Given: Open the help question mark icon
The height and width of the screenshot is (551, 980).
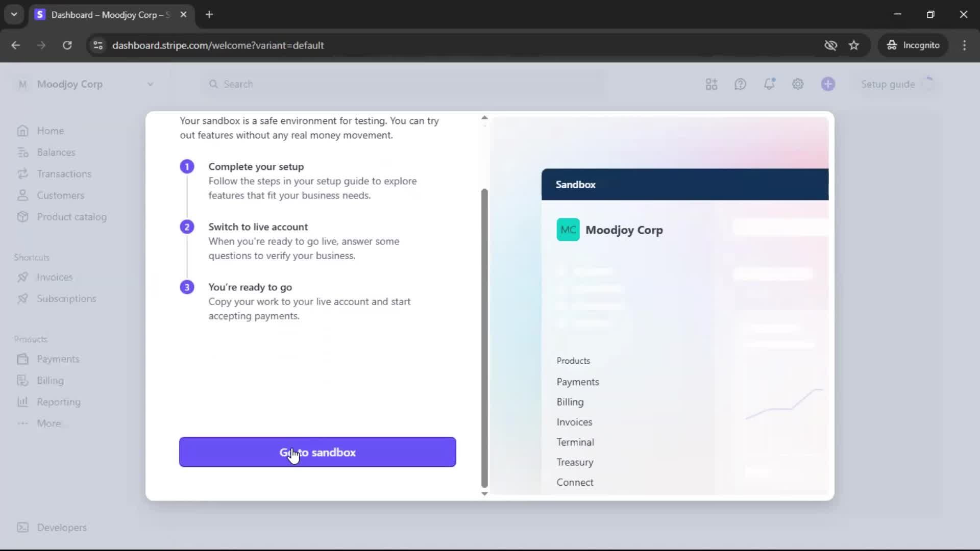Looking at the screenshot, I should pos(740,84).
